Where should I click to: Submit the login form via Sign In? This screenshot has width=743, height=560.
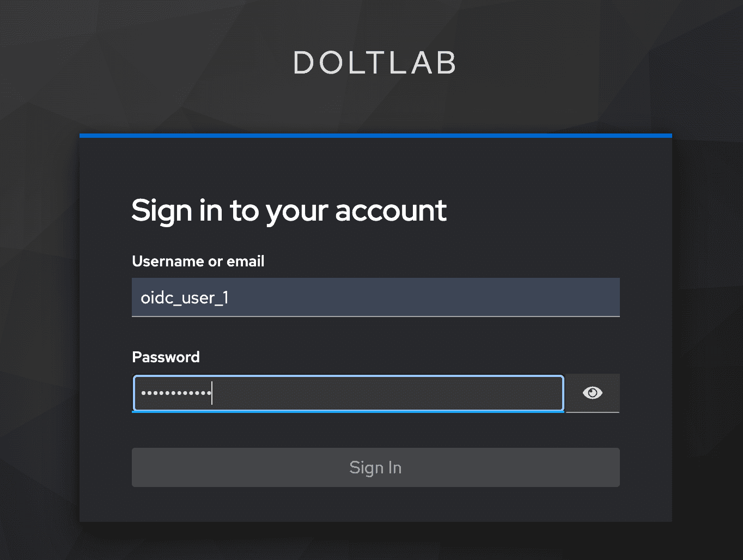click(x=375, y=467)
